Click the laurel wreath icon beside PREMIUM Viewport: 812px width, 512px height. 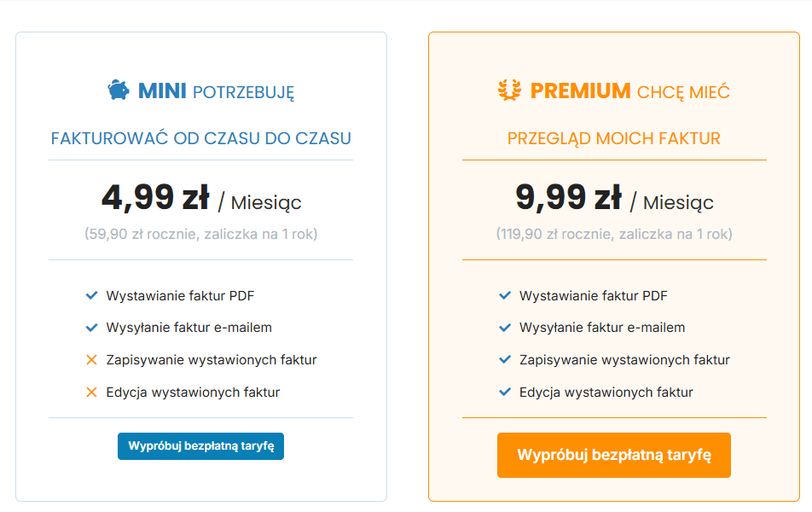tap(509, 90)
